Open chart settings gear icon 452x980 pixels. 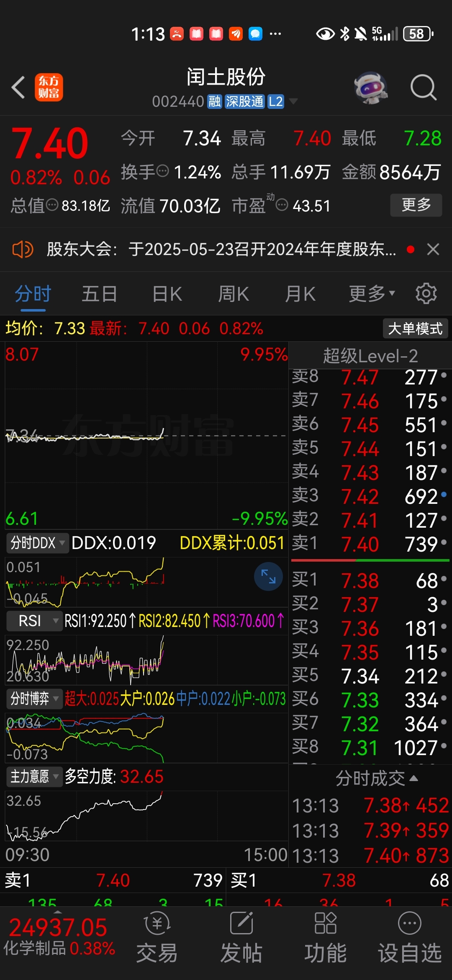pyautogui.click(x=426, y=293)
